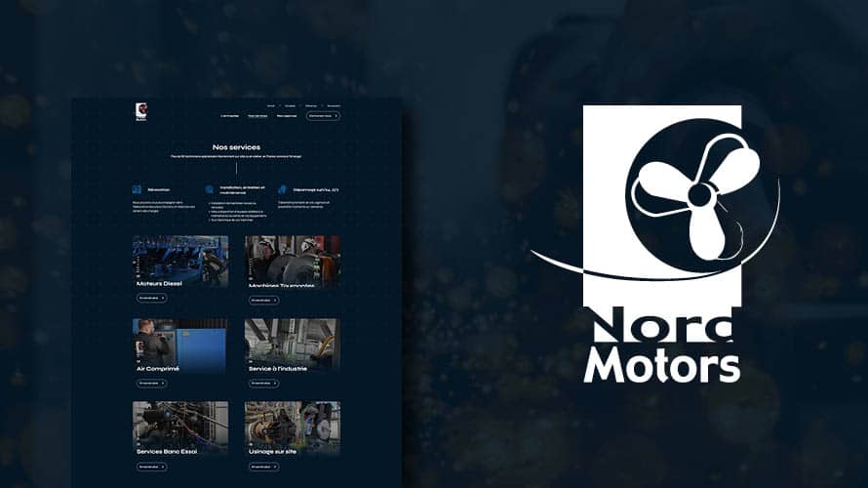Screen dimensions: 868x488
Task: Click the Dépannage 24h/24 section heading
Action: 316,189
